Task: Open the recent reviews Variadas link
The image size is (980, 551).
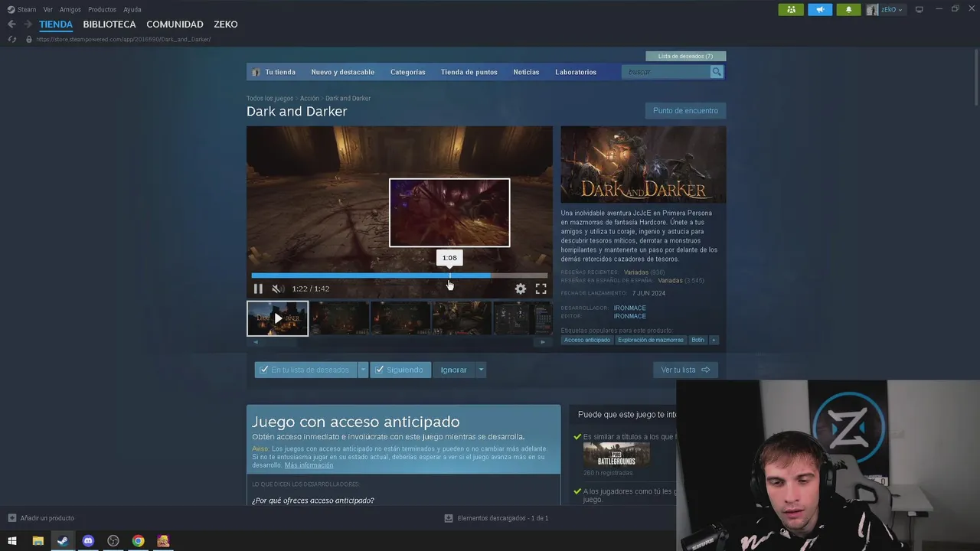Action: click(635, 272)
